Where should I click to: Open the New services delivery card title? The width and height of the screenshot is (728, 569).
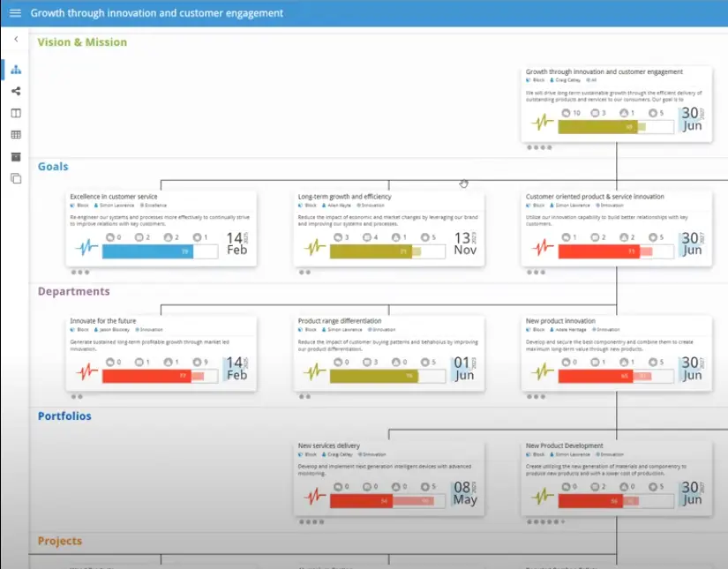(329, 445)
